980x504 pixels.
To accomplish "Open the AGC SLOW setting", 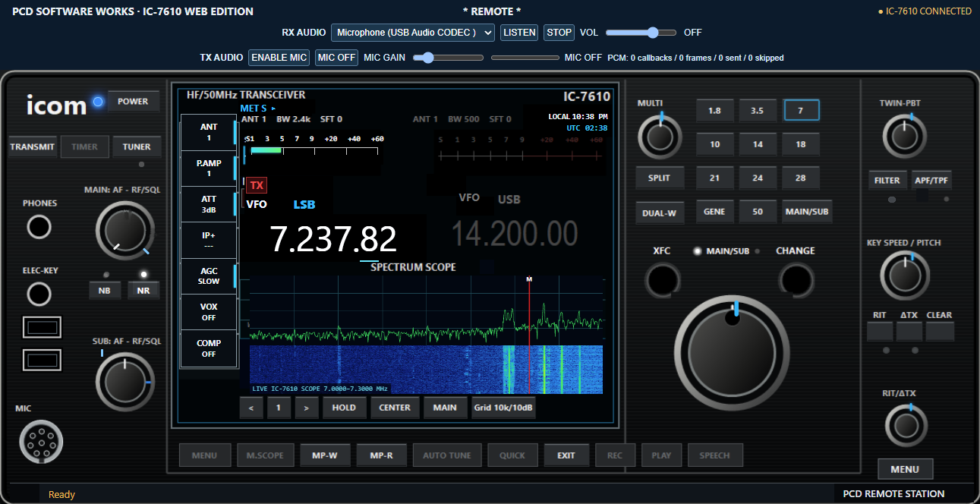I will click(x=209, y=276).
